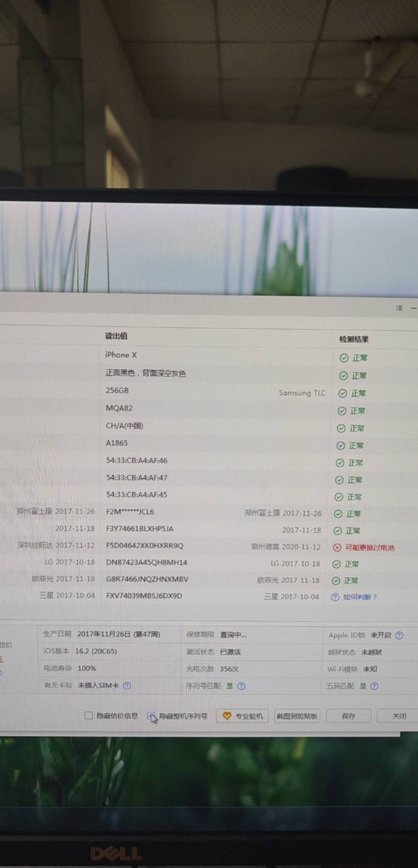Select the serial G8R7466JNQZHNXMBV
The image size is (418, 868).
click(x=147, y=579)
